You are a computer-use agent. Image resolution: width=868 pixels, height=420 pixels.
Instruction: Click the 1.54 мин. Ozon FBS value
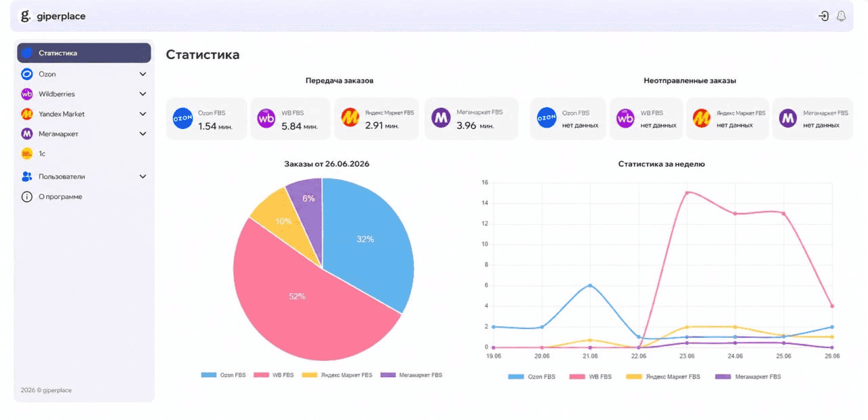(x=214, y=126)
